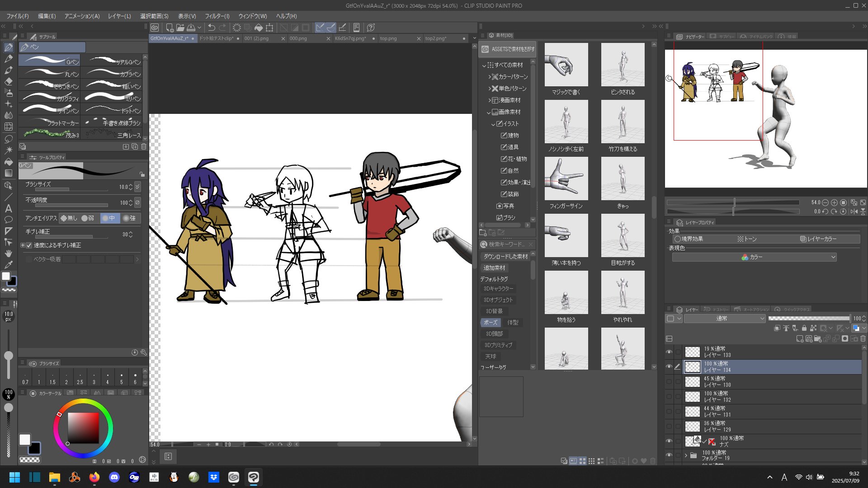The width and height of the screenshot is (868, 488).
Task: Select the Auto select magic wand tool
Action: (x=8, y=150)
